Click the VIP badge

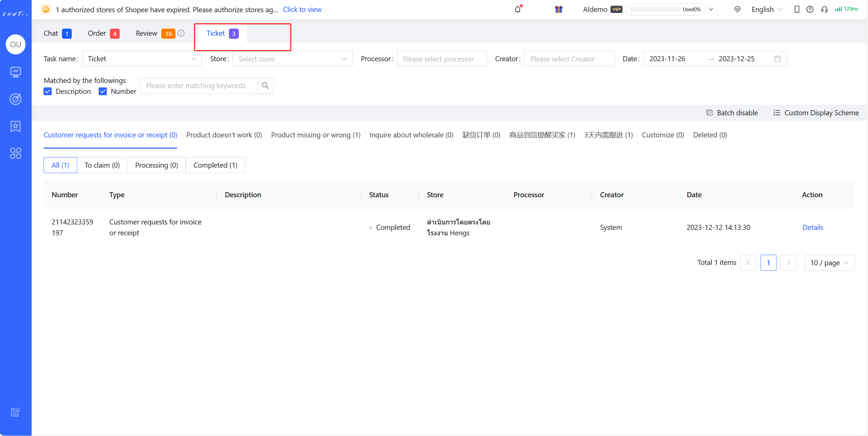click(616, 10)
